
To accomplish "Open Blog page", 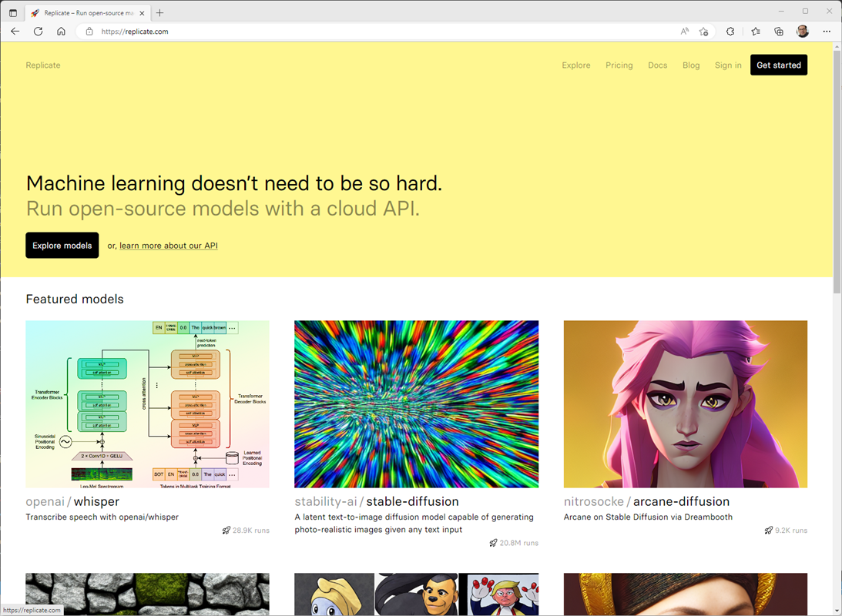I will (x=691, y=65).
